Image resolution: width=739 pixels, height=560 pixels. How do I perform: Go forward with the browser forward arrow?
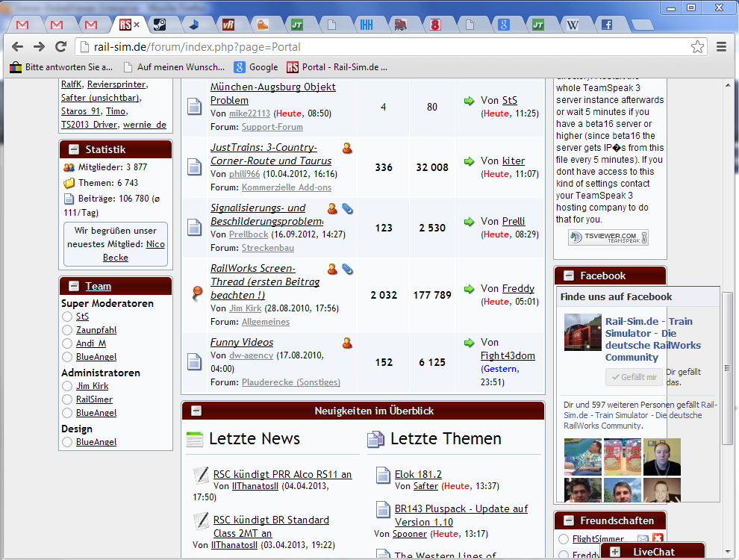point(39,46)
